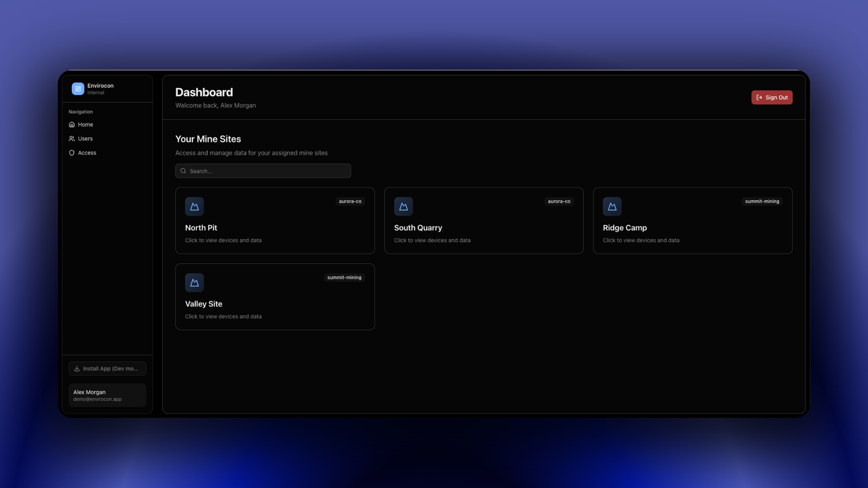Click the 'Your Mine Sites' heading

208,139
